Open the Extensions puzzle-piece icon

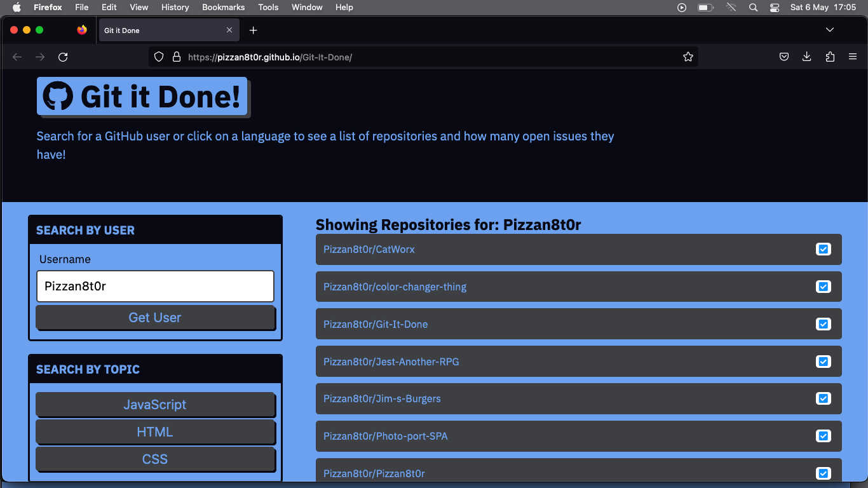tap(830, 57)
